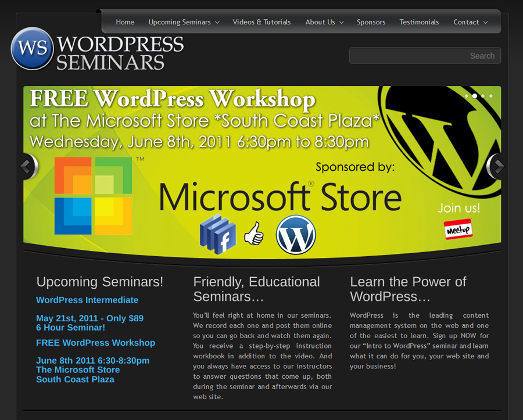Open the Videos & Tutorials page
The height and width of the screenshot is (420, 523).
[x=262, y=22]
